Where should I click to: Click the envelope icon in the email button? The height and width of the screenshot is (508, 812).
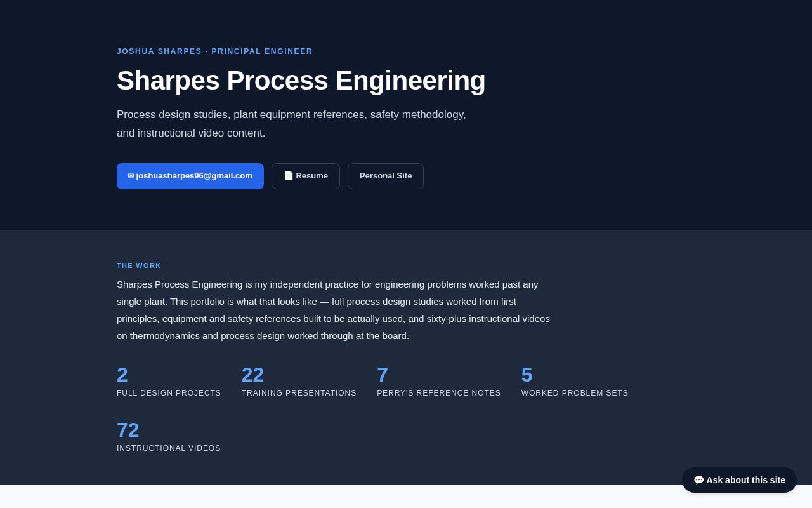click(131, 176)
